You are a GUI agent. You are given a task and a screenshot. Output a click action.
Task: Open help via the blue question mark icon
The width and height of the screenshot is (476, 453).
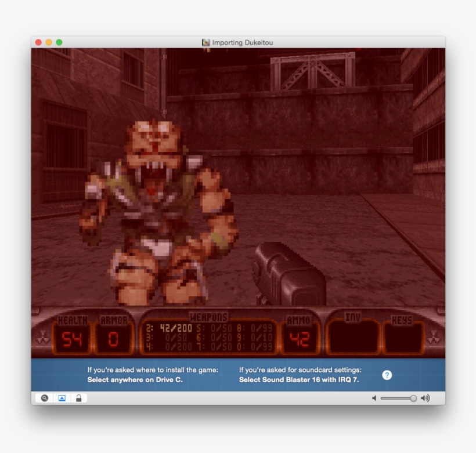click(x=387, y=375)
